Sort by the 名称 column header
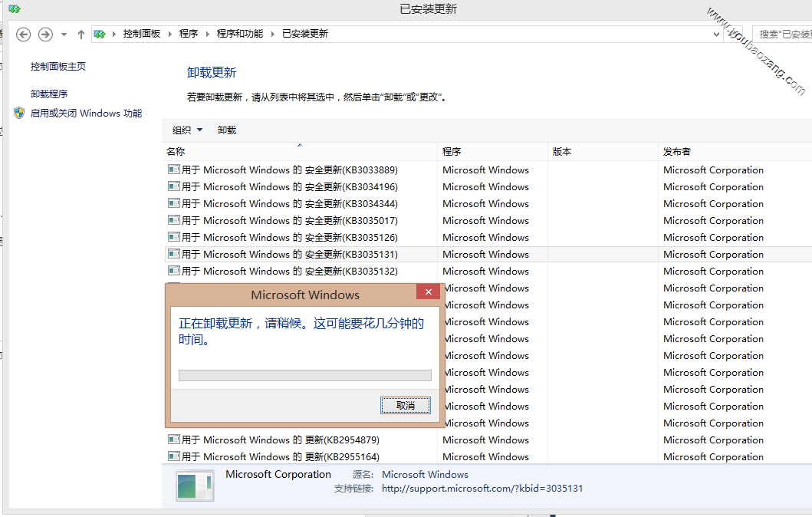The width and height of the screenshot is (812, 517). point(300,151)
